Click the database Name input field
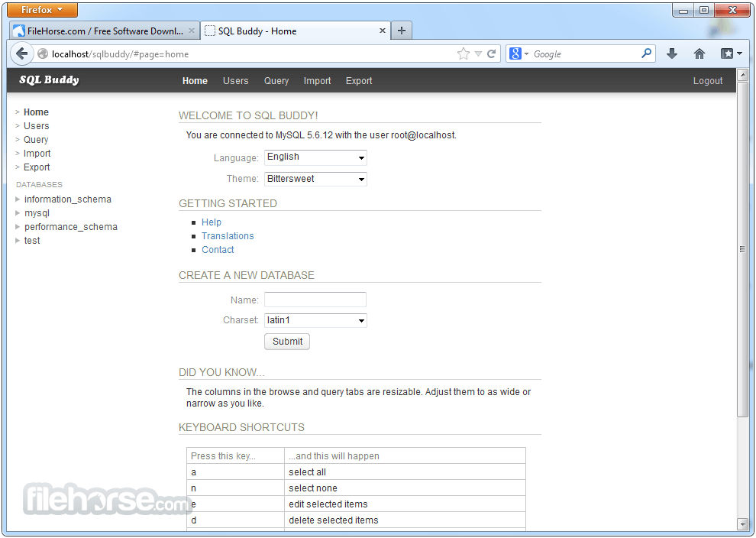 (x=315, y=300)
